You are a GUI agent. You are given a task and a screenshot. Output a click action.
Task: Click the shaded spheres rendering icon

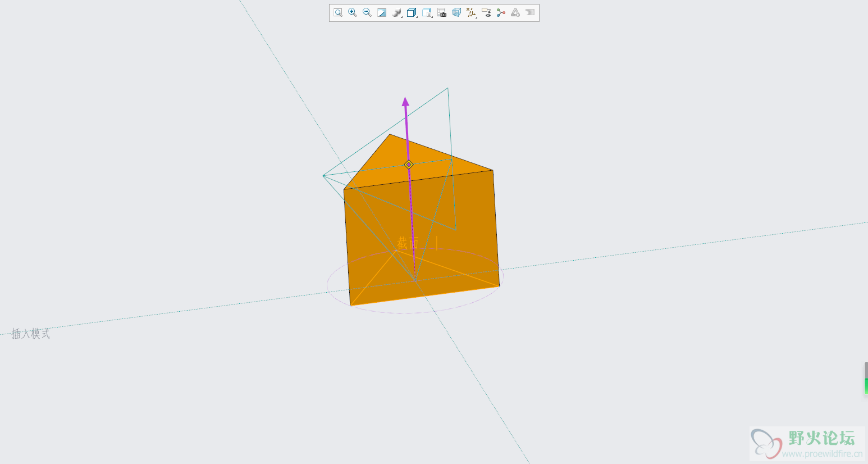[x=396, y=12]
